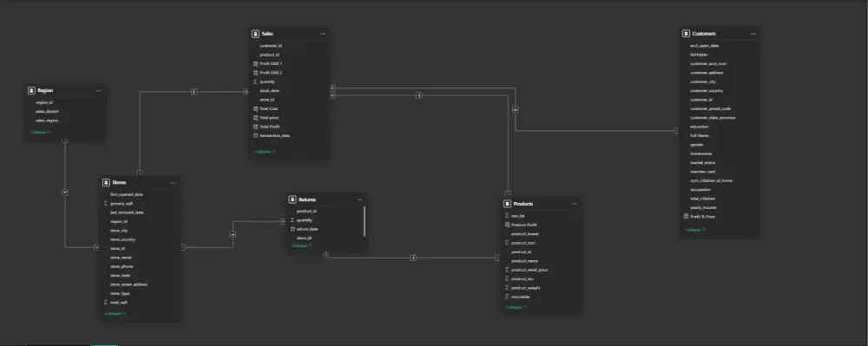Select the Products to Returns relationship arrow
The width and height of the screenshot is (868, 346).
coord(413,258)
